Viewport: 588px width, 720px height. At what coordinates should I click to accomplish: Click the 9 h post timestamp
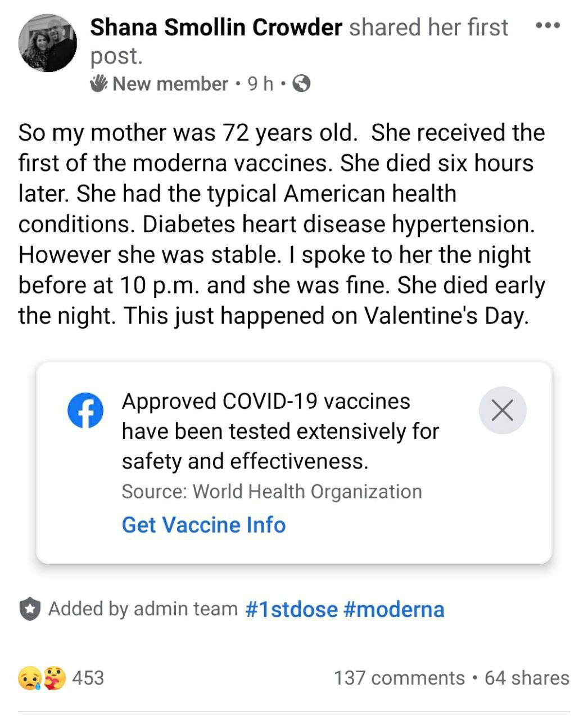click(x=260, y=84)
